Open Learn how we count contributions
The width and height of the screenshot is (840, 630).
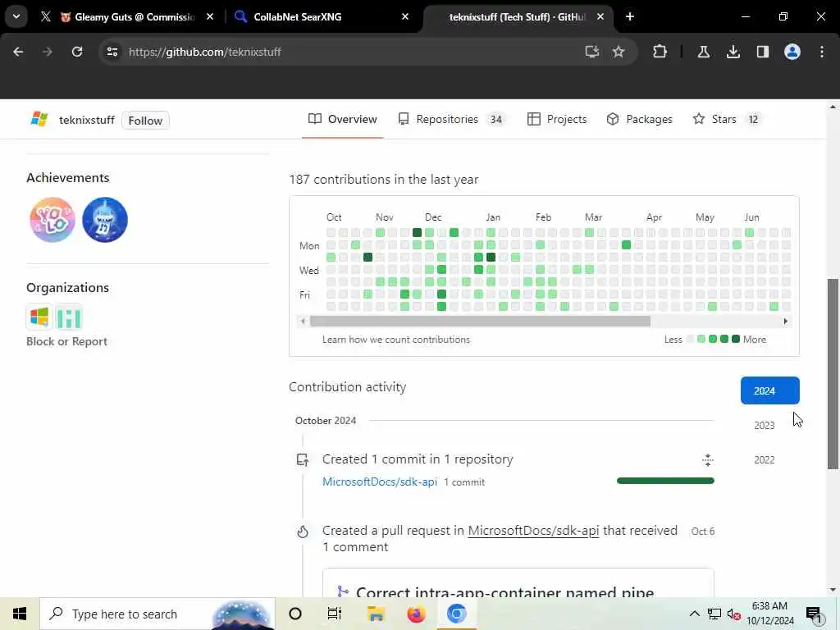click(x=396, y=340)
